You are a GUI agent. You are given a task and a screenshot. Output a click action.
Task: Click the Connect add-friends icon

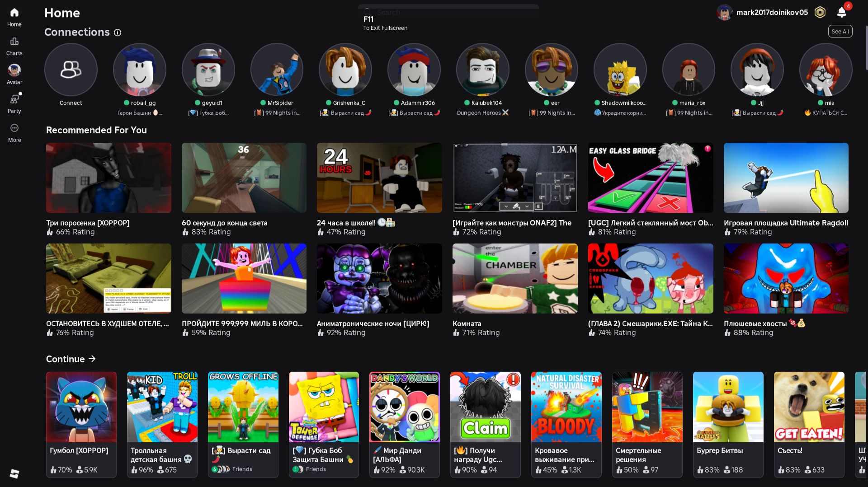click(71, 70)
